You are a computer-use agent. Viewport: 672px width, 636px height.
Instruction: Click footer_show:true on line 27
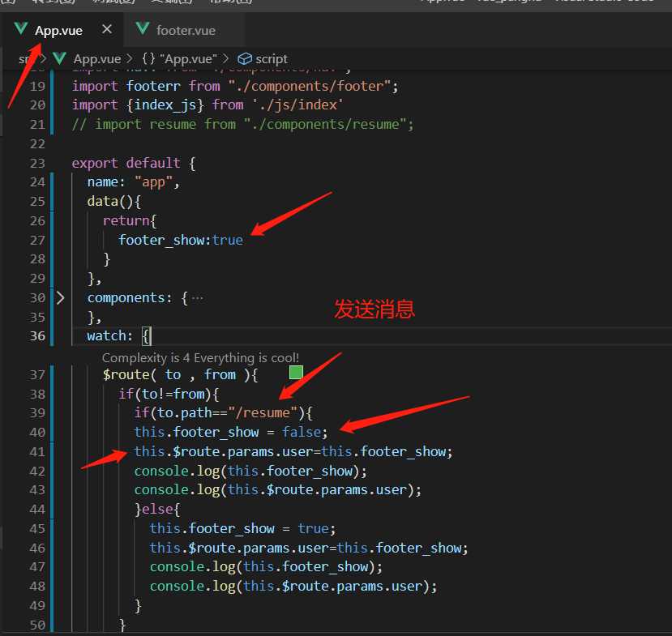[x=181, y=240]
